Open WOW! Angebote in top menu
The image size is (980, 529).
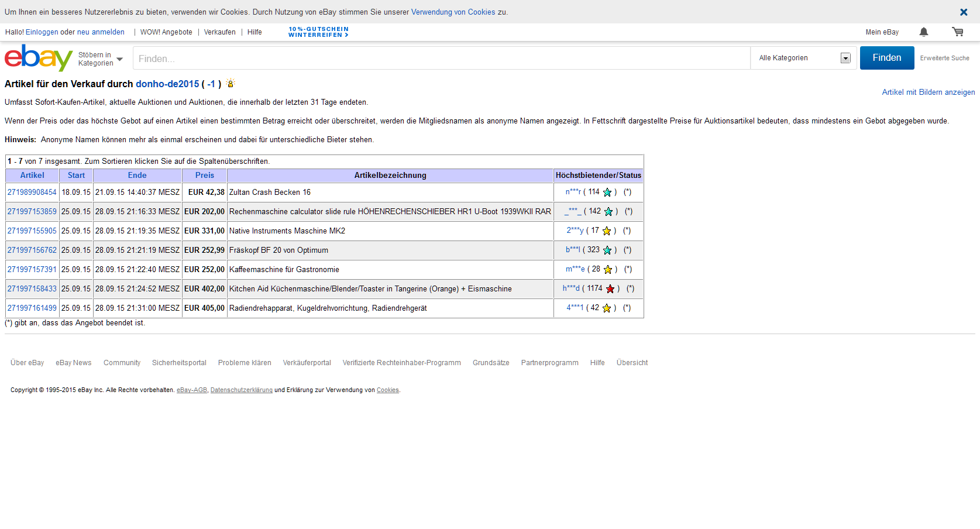pos(166,32)
